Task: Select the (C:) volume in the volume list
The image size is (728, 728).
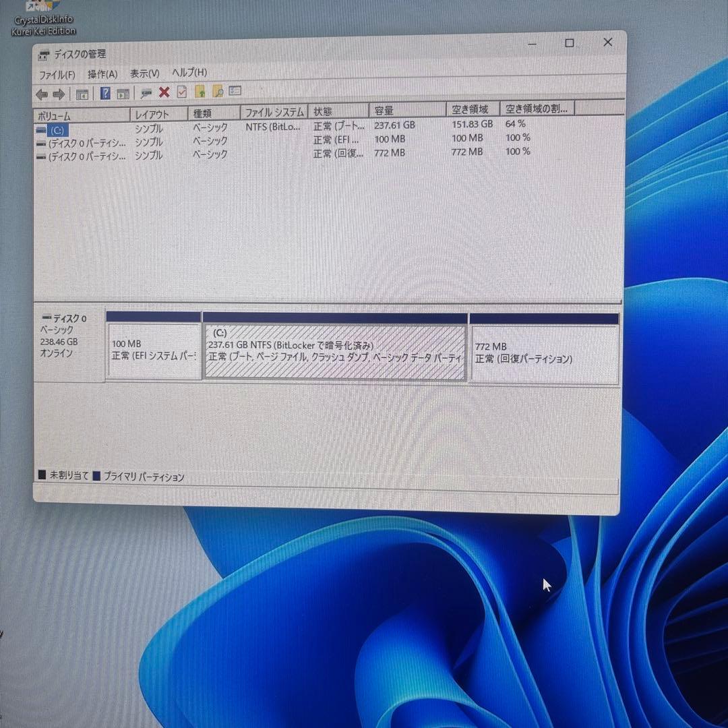Action: pos(57,130)
